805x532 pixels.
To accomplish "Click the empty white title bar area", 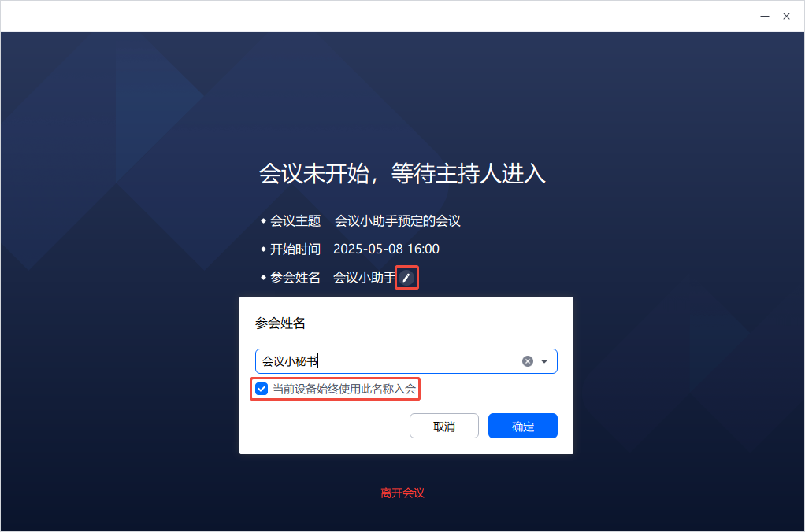I will coord(380,17).
